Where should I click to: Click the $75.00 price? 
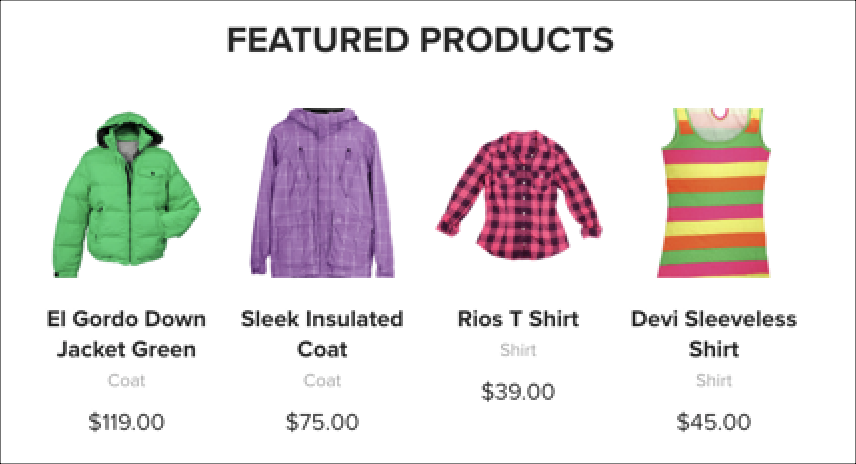[x=322, y=422]
